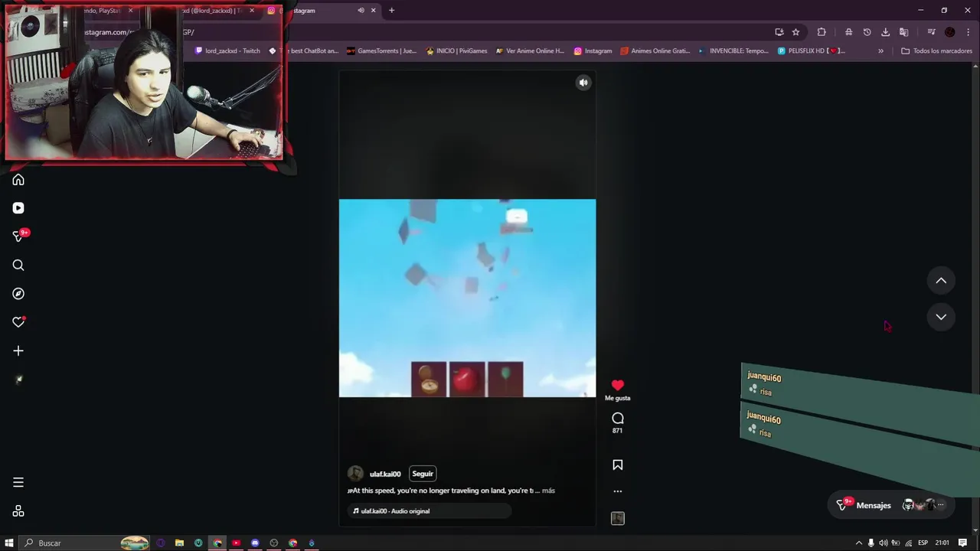
Task: Open notifications heart icon in sidebar
Action: [18, 322]
